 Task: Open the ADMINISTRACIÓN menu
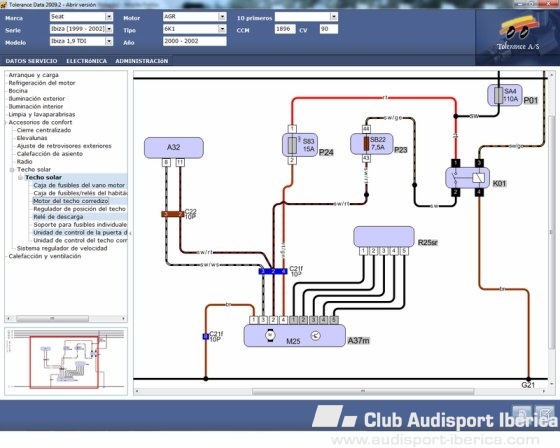click(141, 61)
